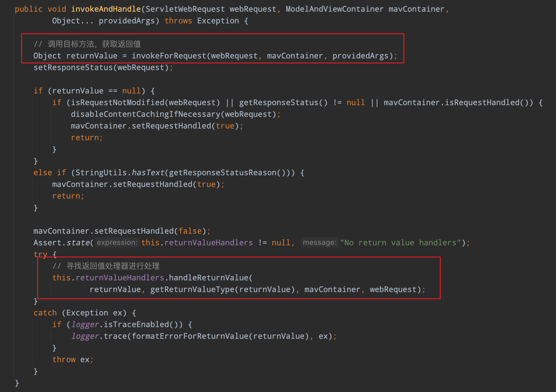Click the invokeForRequest method call
The image size is (556, 392).
tap(169, 56)
